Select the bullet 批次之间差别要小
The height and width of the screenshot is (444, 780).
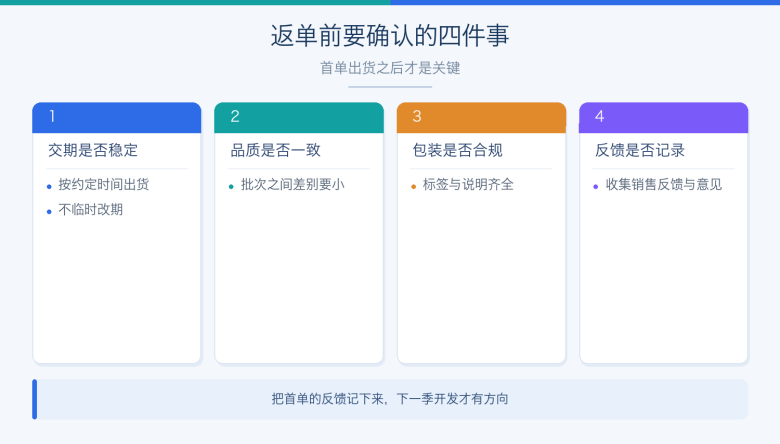[292, 184]
